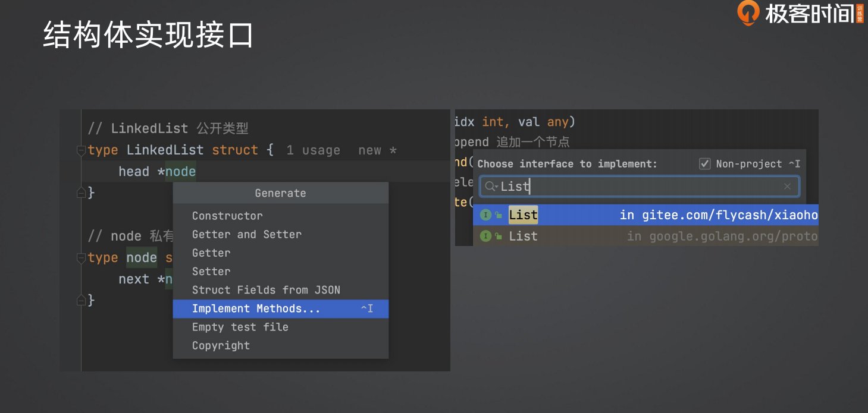Select List in gitee.com/flycash result
The image size is (868, 413).
click(645, 215)
